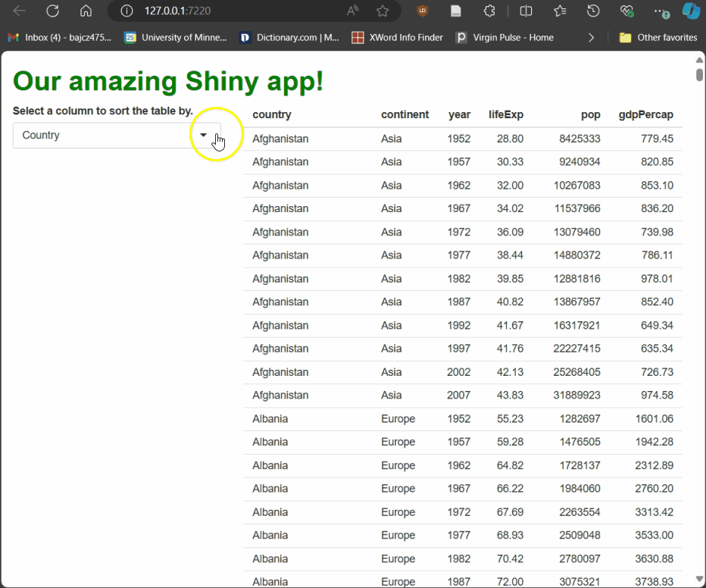The width and height of the screenshot is (706, 588).
Task: Open the Split screen feature
Action: tap(523, 11)
